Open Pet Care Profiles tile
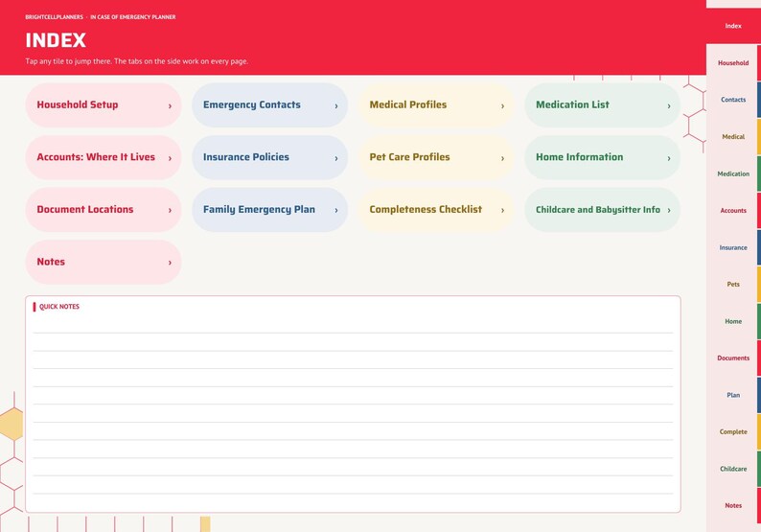 436,157
